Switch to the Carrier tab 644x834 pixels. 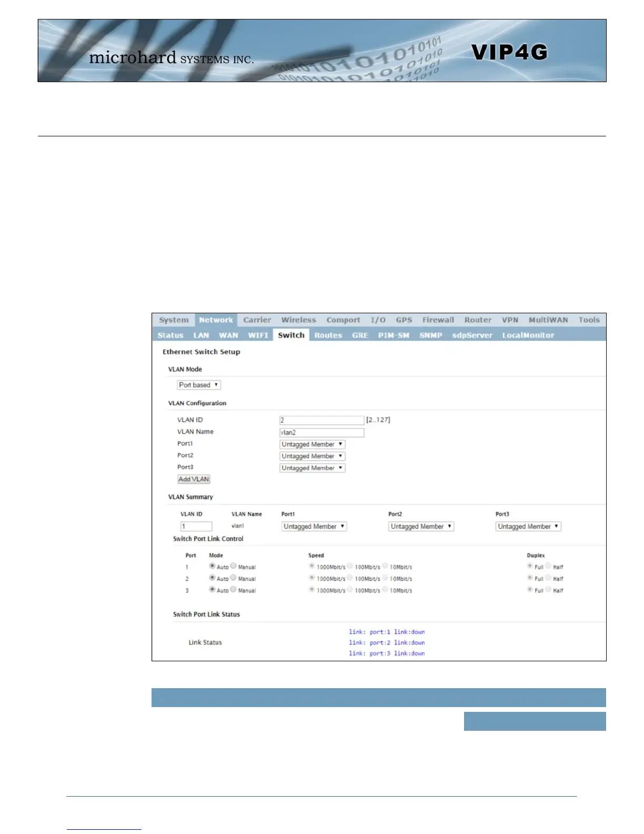coord(257,320)
